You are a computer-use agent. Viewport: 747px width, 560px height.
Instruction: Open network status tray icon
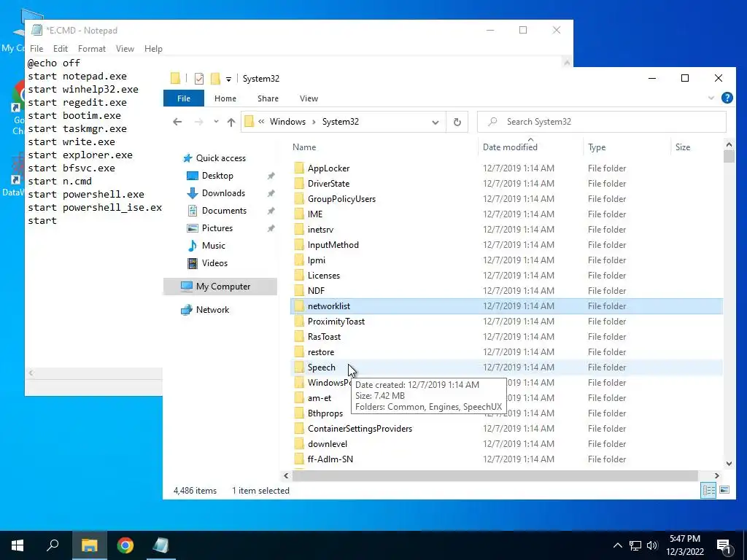point(635,545)
